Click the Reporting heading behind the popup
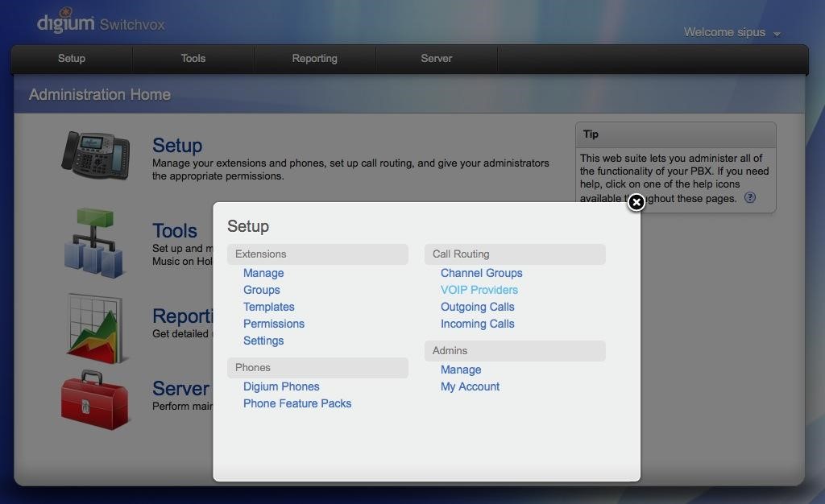The width and height of the screenshot is (825, 504). click(183, 316)
